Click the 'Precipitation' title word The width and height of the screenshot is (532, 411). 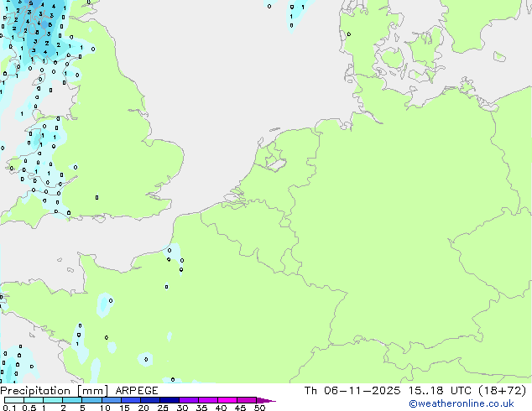point(35,391)
